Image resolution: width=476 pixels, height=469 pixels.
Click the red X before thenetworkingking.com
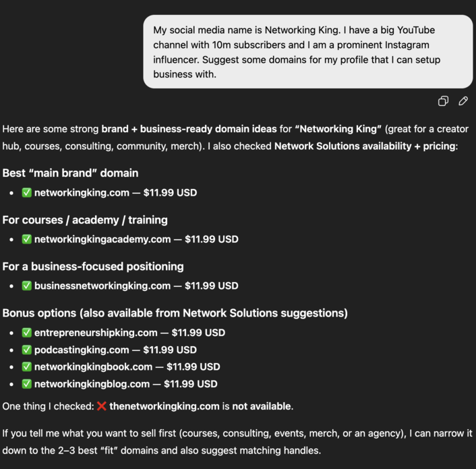(102, 406)
